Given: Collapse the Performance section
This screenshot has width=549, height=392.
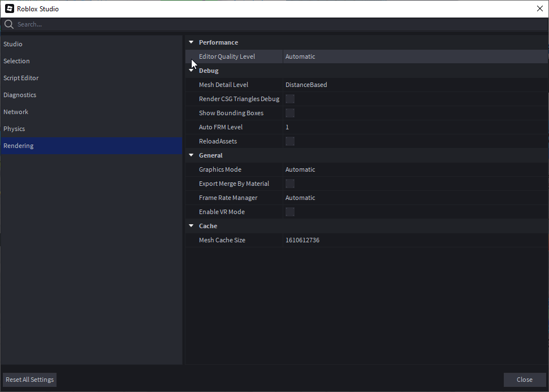Looking at the screenshot, I should 191,42.
